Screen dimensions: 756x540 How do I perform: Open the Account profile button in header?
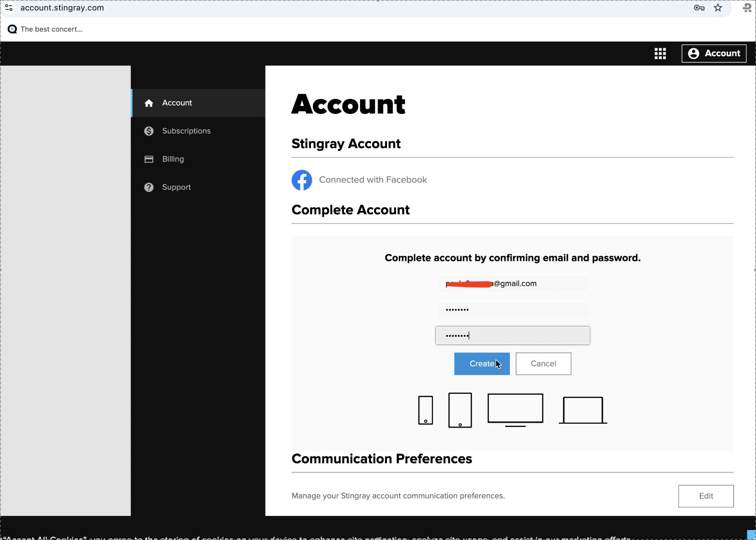[x=713, y=53]
